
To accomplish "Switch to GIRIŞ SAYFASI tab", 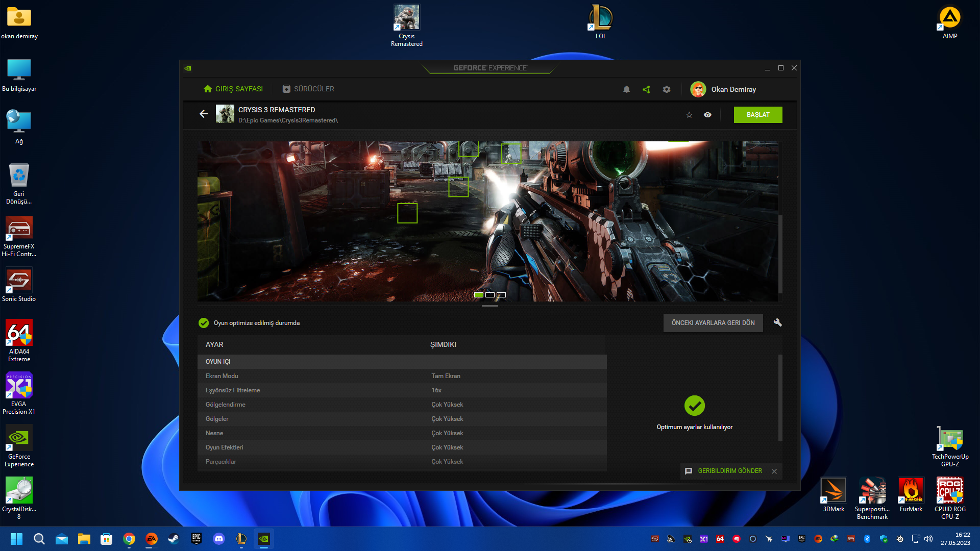I will (233, 89).
